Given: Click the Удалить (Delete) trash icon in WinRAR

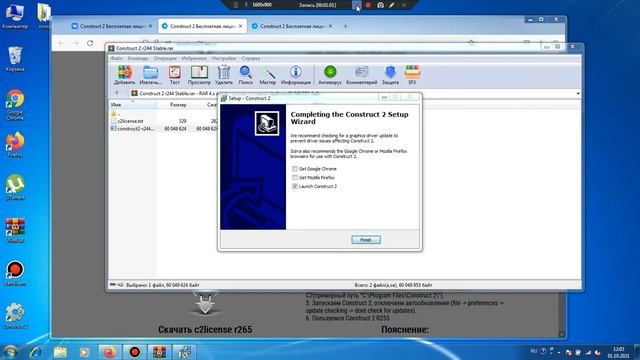Looking at the screenshot, I should 224,75.
